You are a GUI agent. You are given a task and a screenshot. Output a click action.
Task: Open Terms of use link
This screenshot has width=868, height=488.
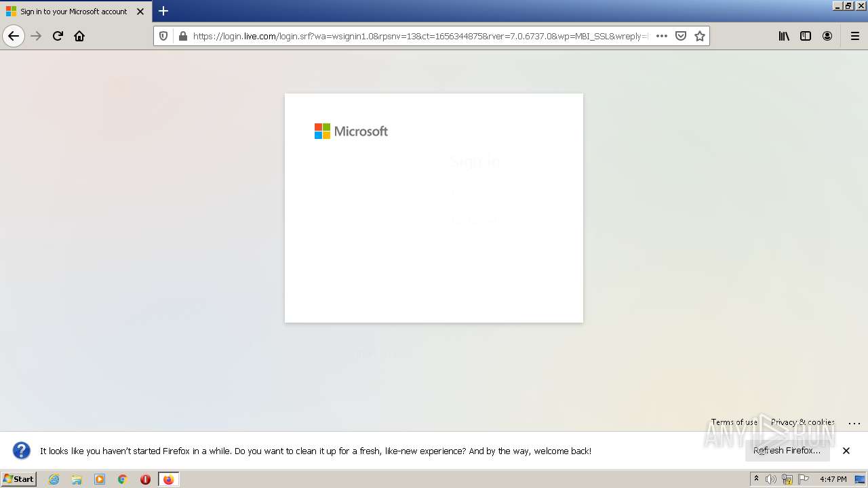coord(734,422)
